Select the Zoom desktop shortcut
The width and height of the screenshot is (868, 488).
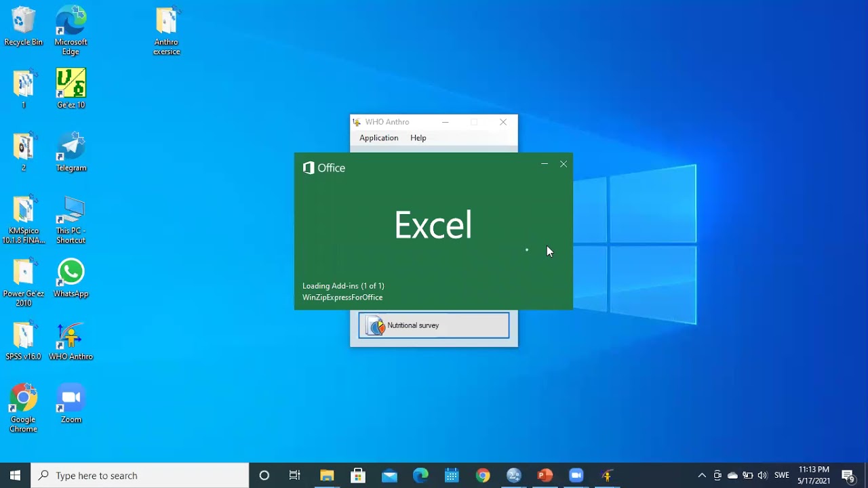pyautogui.click(x=71, y=404)
